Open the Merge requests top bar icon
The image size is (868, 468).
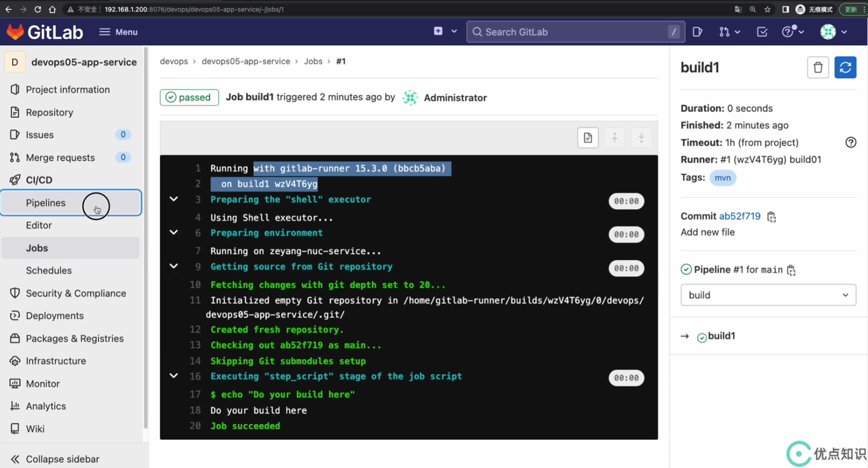coord(724,32)
